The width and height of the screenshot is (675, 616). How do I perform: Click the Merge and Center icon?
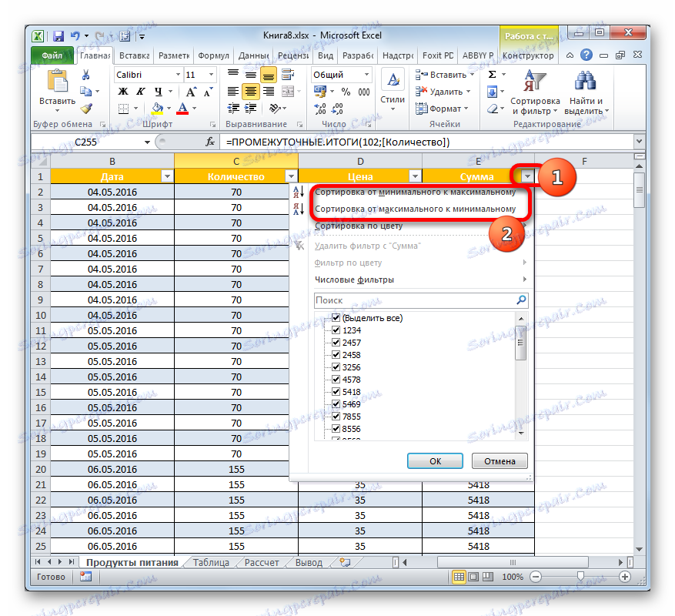coord(289,91)
